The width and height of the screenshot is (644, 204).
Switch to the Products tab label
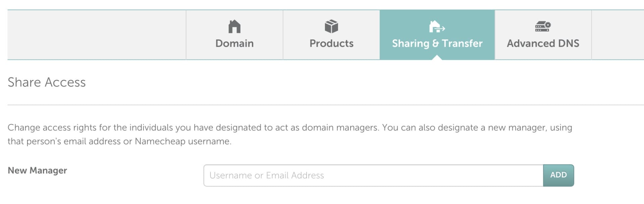pyautogui.click(x=331, y=43)
